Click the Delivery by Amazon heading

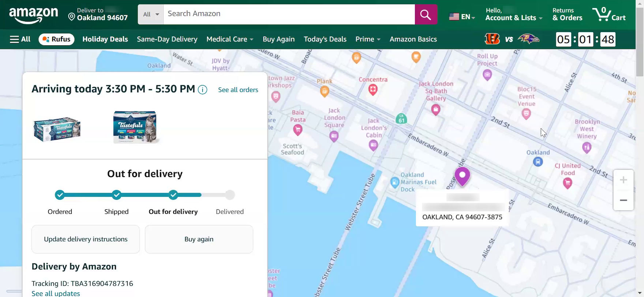(74, 267)
